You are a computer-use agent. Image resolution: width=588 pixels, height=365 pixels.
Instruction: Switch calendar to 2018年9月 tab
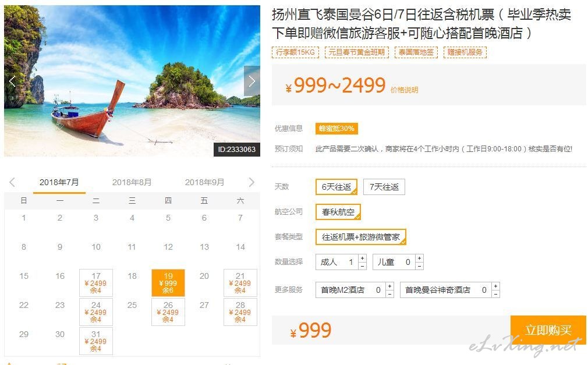click(204, 182)
